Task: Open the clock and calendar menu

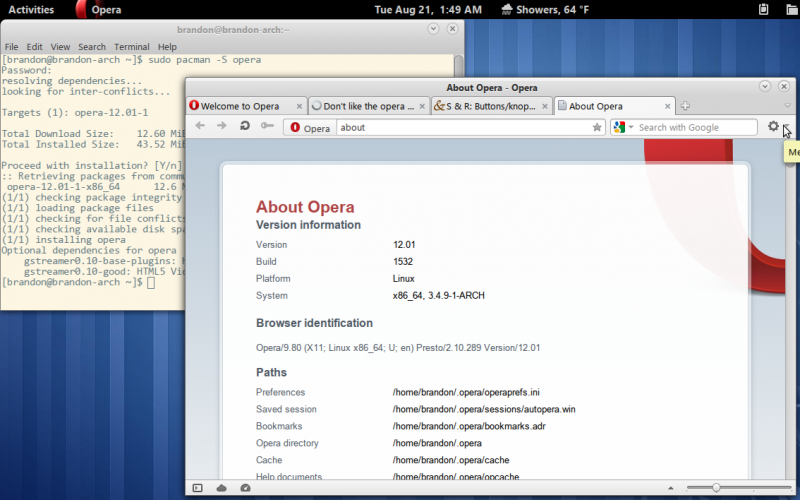Action: pyautogui.click(x=428, y=9)
